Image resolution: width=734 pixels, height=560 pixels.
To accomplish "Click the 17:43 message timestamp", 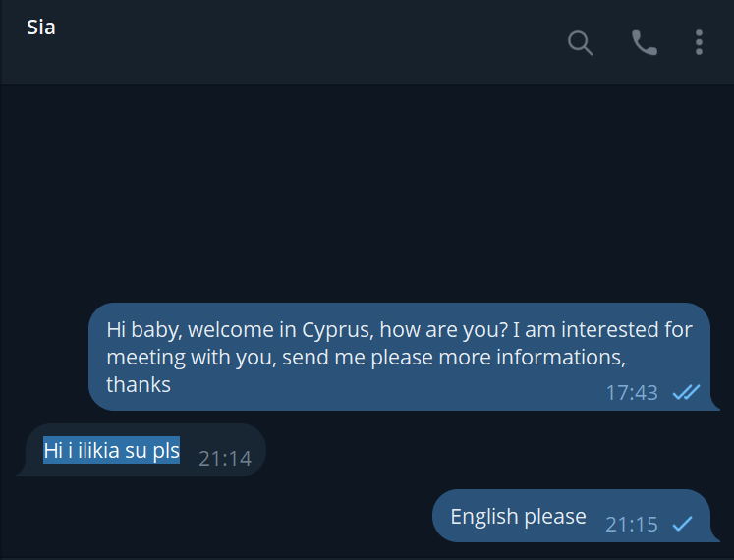I will pyautogui.click(x=632, y=393).
